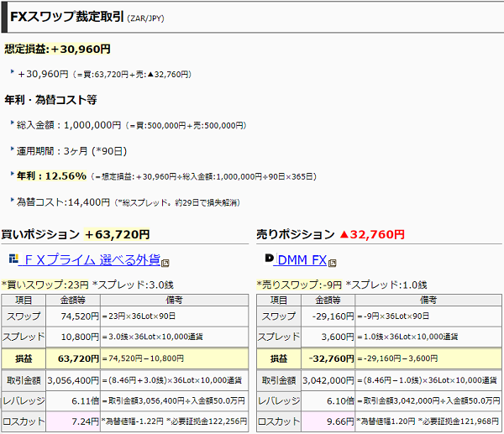
Task: Click the 7.24円 loss-cut cell
Action: (x=73, y=421)
